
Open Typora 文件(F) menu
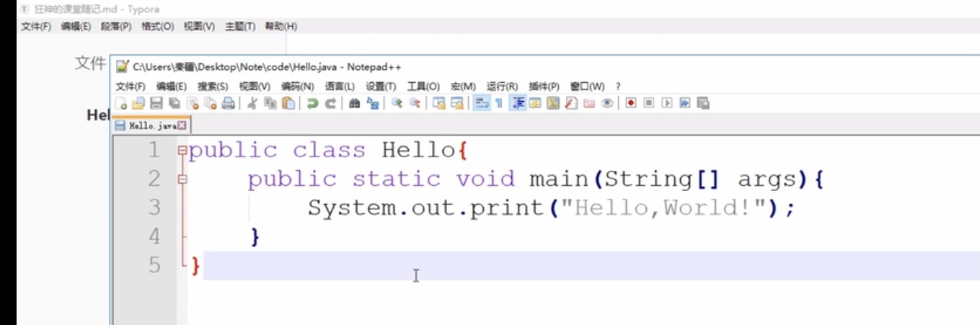[x=35, y=27]
